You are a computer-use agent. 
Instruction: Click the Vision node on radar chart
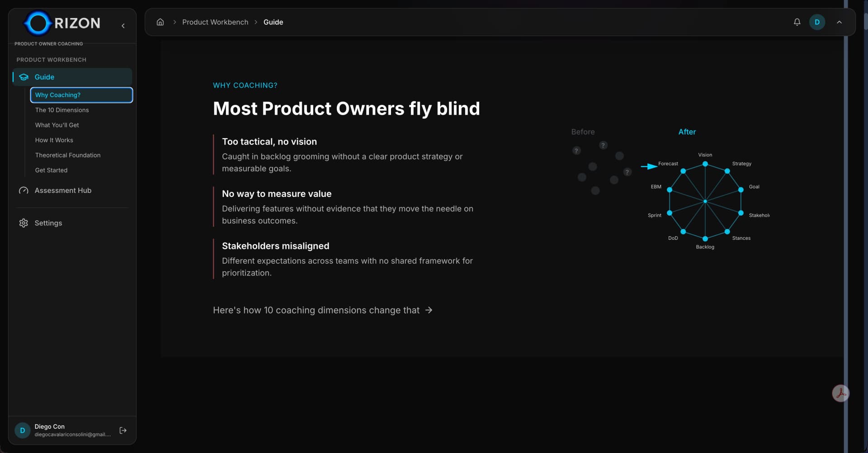coord(705,163)
